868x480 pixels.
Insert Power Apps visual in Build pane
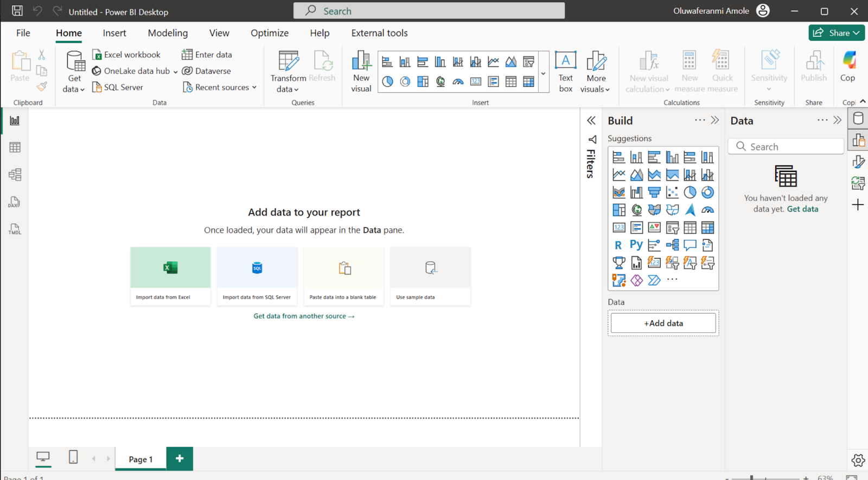636,280
